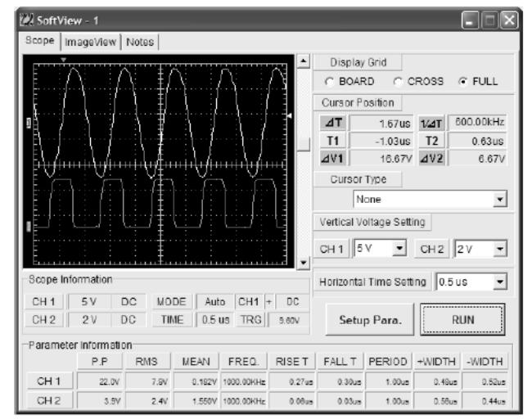Click the CH 2 label in Vertical Voltage Setting

[431, 250]
